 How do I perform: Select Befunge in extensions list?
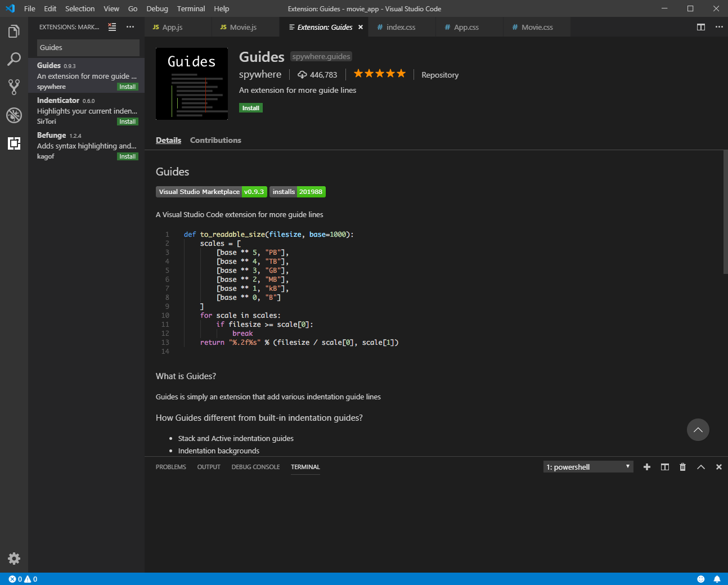tap(87, 145)
